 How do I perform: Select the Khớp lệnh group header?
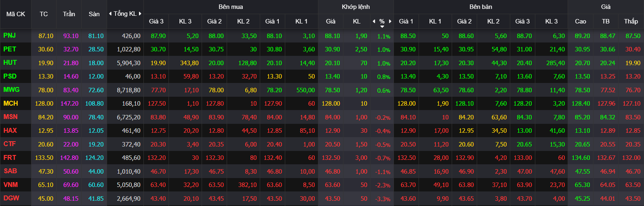click(356, 7)
